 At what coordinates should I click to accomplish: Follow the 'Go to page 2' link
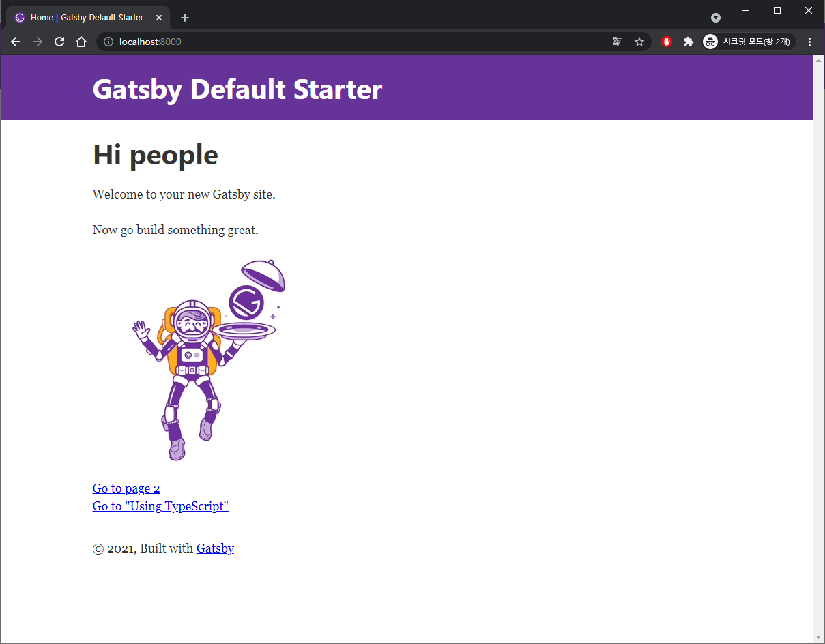click(126, 488)
